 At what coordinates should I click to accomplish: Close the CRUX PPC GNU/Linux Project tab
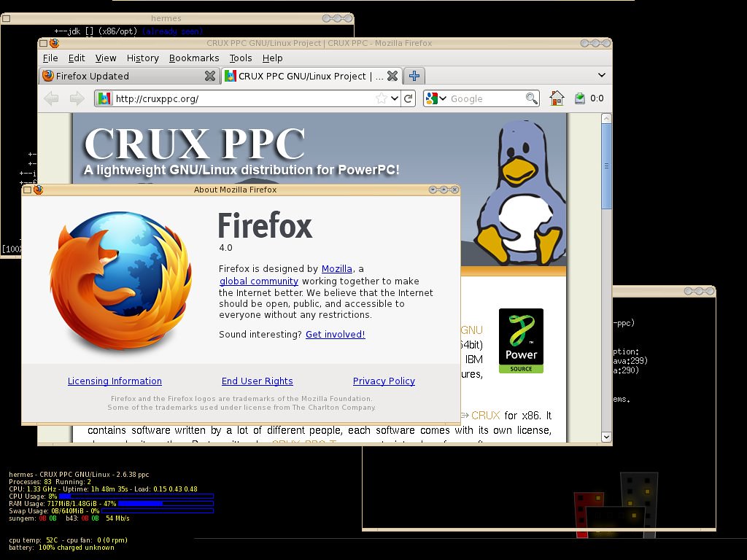(x=392, y=76)
